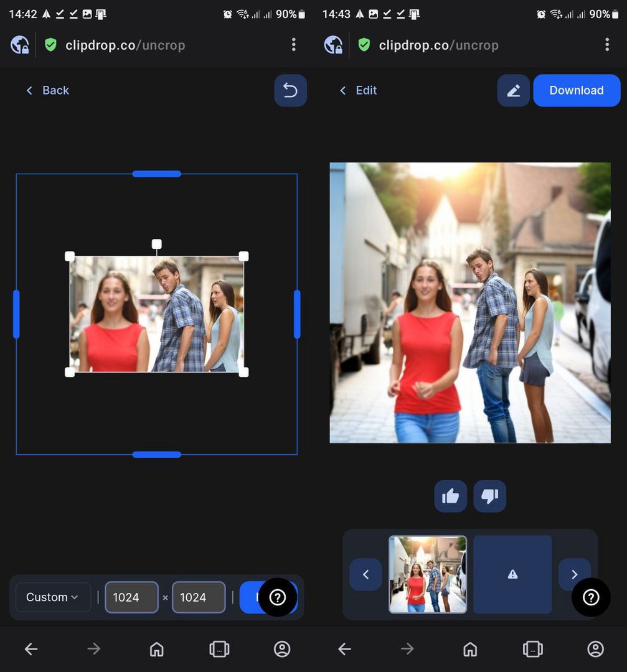Tap browser back arrow in right screen

344,649
